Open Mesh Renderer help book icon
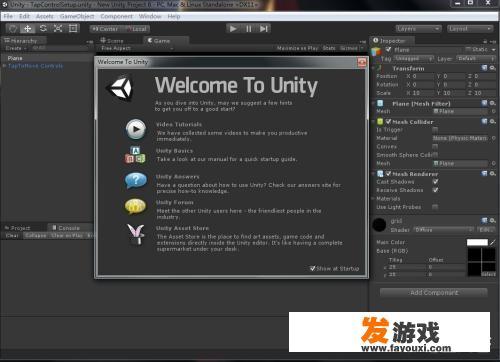The width and height of the screenshot is (500, 362). [484, 173]
